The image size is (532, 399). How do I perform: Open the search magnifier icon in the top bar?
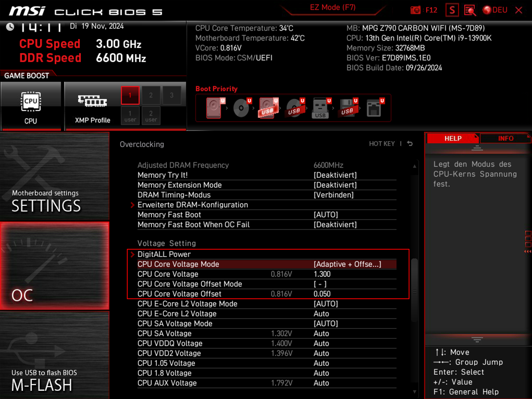click(x=470, y=10)
